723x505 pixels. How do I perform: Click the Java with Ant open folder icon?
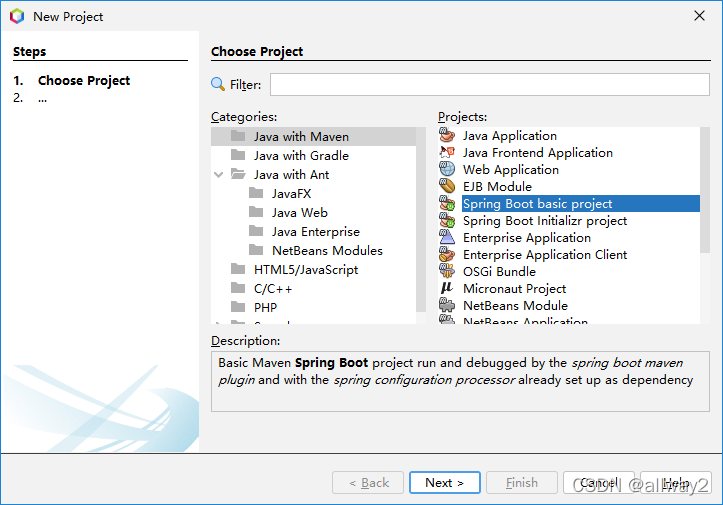(x=238, y=174)
